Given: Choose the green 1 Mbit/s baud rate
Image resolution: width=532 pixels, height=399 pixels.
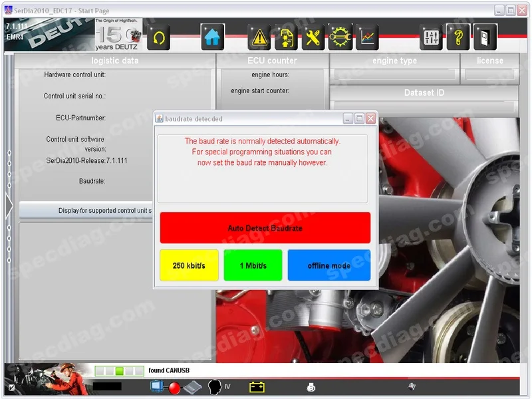Looking at the screenshot, I should (253, 265).
